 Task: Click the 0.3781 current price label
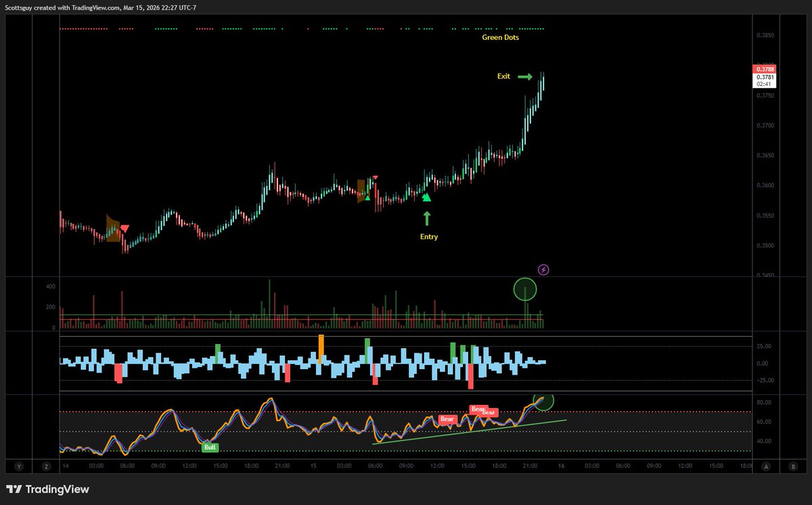click(x=766, y=76)
